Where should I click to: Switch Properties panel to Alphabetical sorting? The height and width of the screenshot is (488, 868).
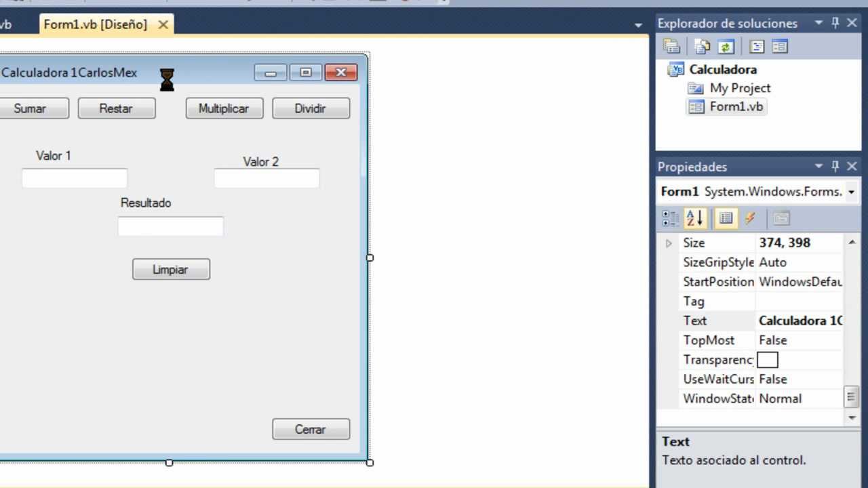click(x=695, y=218)
